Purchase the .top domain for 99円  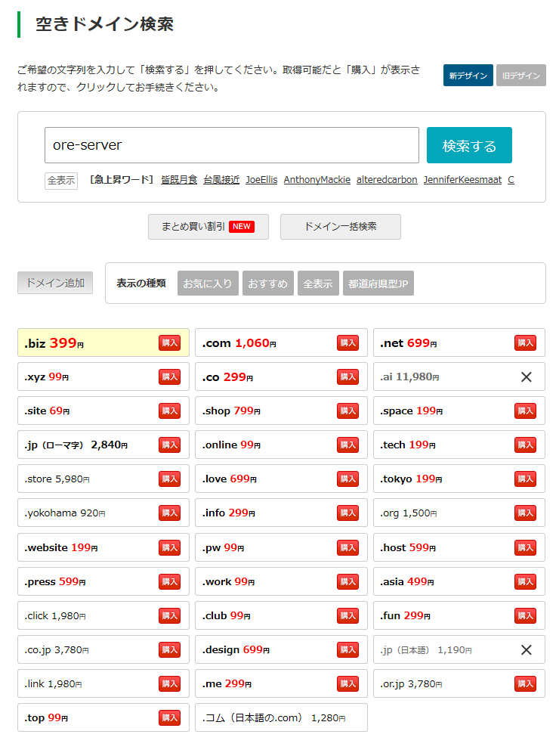(170, 718)
